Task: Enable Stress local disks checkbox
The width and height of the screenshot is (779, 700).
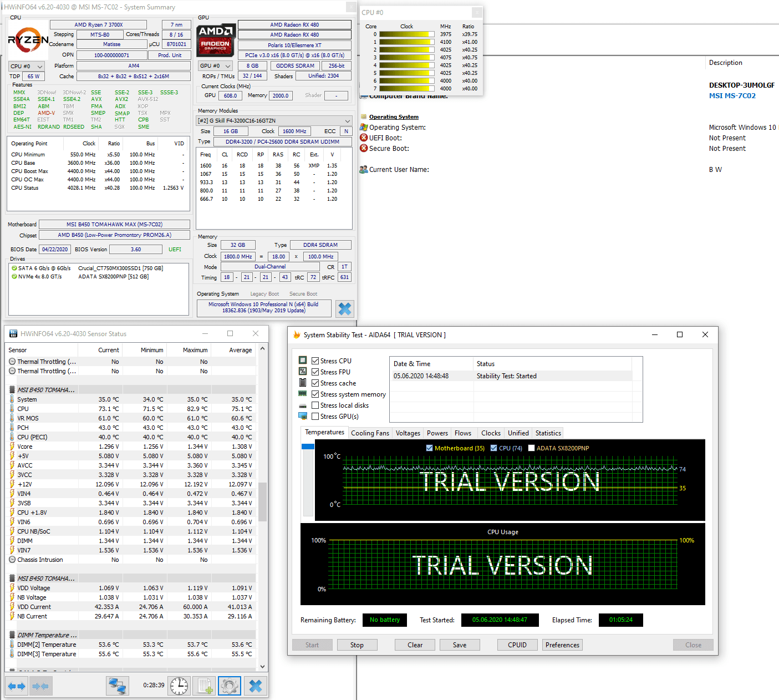Action: point(315,405)
